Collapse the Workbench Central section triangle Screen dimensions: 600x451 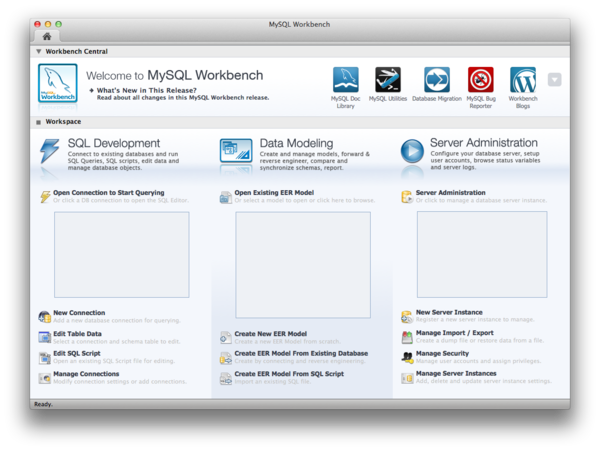point(39,51)
